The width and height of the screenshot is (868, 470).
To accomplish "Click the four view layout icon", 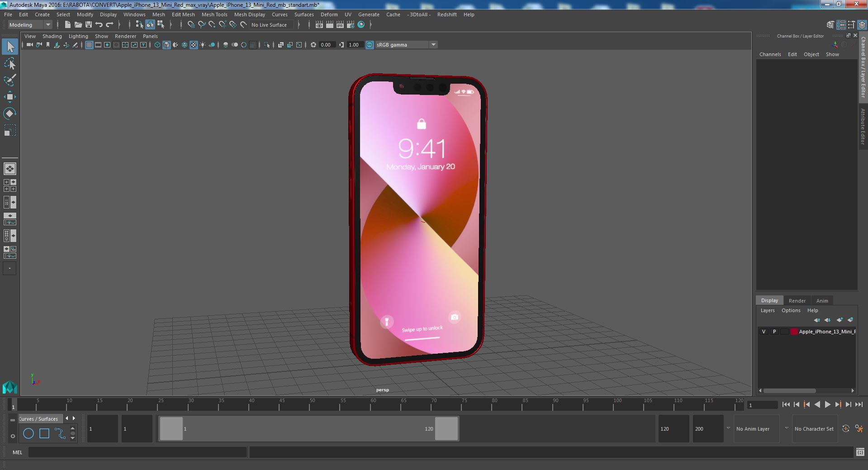I will [x=9, y=185].
